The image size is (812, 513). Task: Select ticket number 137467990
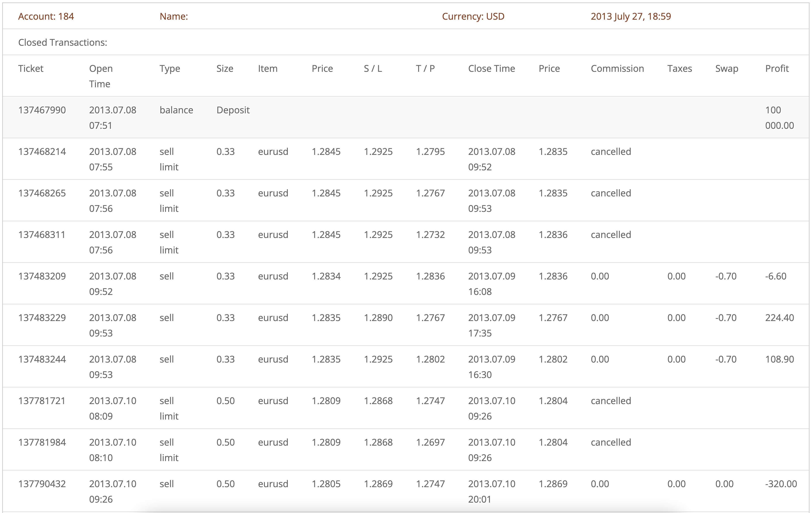pos(42,110)
